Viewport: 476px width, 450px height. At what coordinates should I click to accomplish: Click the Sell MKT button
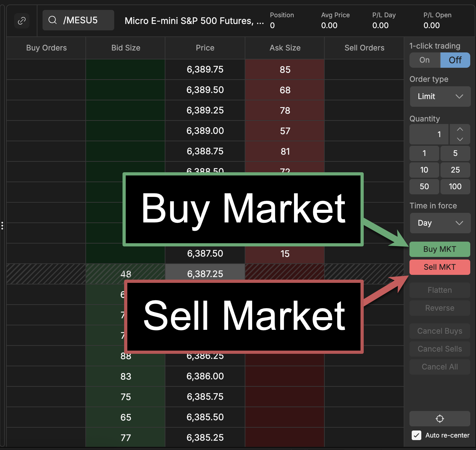pos(440,267)
